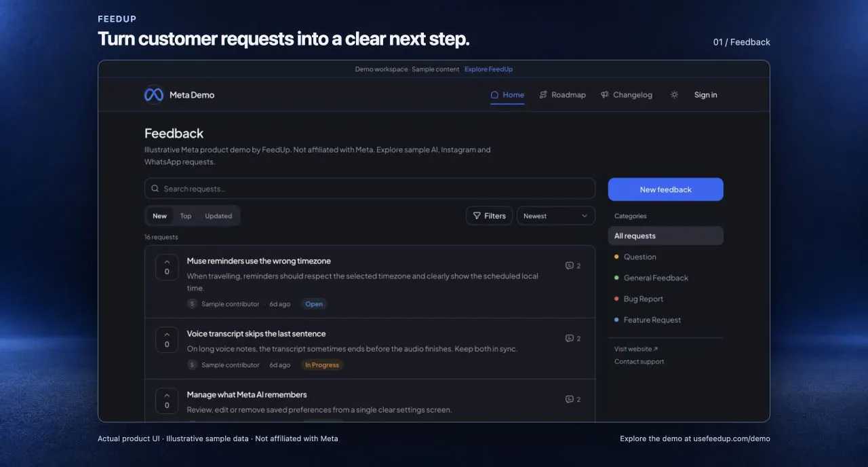Click the Meta Demo logo icon
This screenshot has width=868, height=467.
click(154, 95)
